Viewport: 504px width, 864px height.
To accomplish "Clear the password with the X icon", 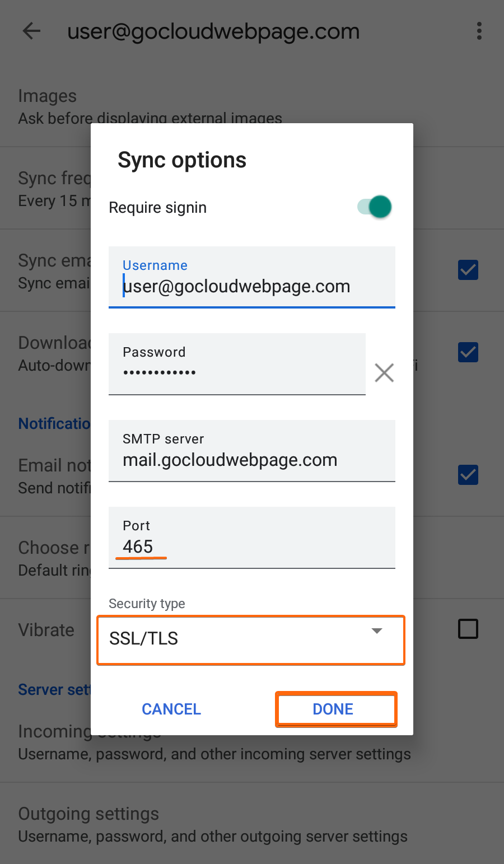I will coord(384,372).
